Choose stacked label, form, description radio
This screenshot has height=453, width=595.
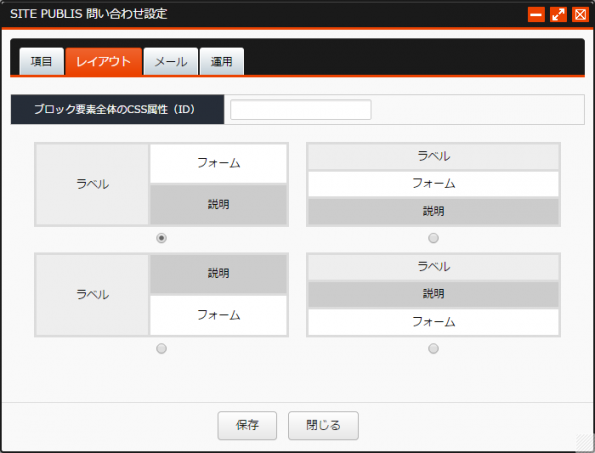pos(433,238)
